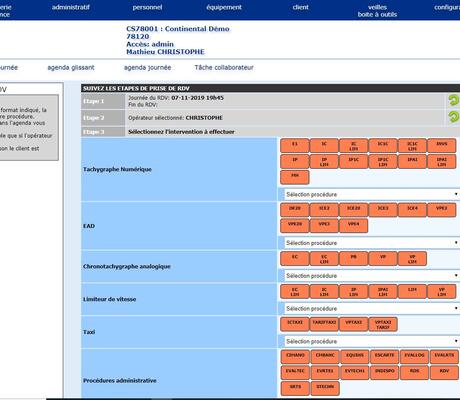460x400 pixels.
Task: Click the CS78001 : Continental Démo heading
Action: (x=178, y=29)
